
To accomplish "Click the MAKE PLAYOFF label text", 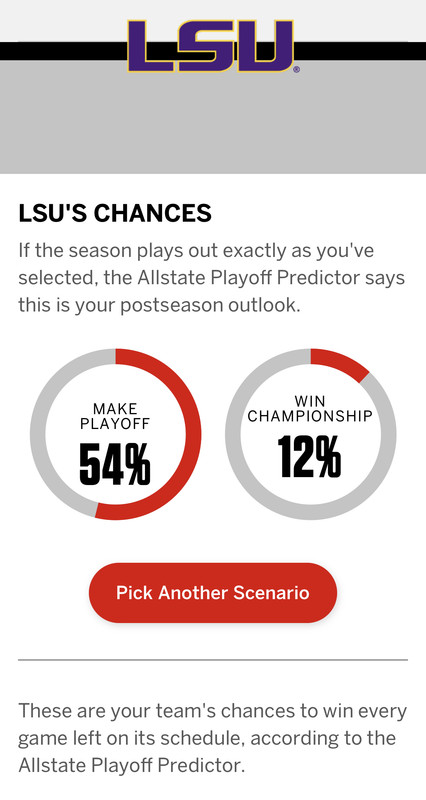I will pos(115,416).
